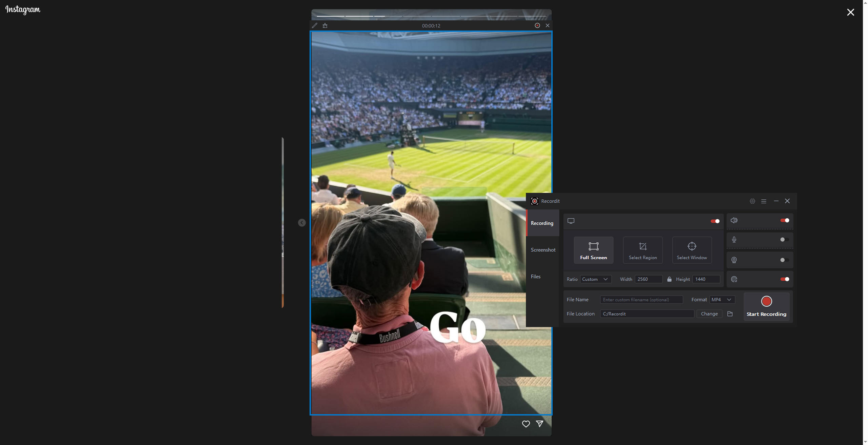Open file location folder icon
The image size is (868, 445).
pyautogui.click(x=730, y=314)
